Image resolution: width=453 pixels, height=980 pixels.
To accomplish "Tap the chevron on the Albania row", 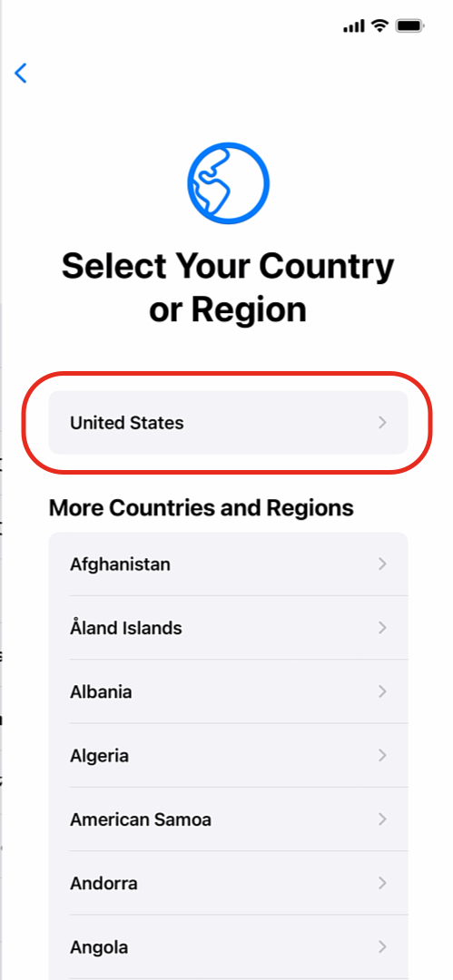I will (383, 691).
